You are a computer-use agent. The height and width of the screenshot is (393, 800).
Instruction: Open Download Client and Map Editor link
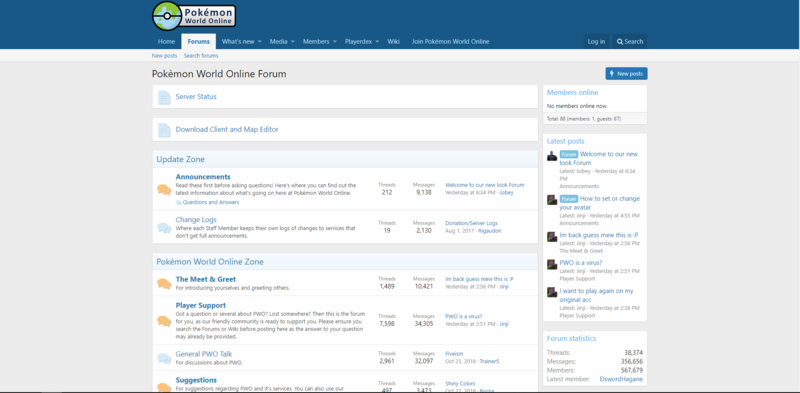coord(227,130)
